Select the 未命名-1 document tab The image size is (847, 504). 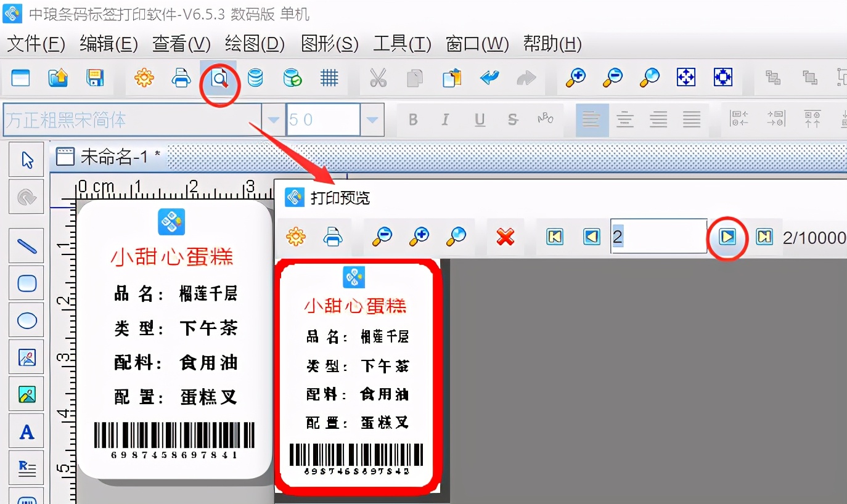tap(108, 157)
